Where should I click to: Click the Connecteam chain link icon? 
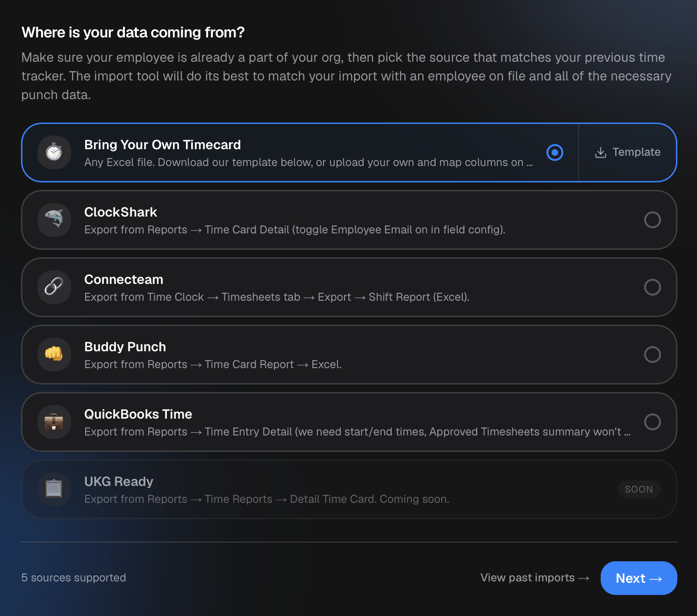coord(54,287)
